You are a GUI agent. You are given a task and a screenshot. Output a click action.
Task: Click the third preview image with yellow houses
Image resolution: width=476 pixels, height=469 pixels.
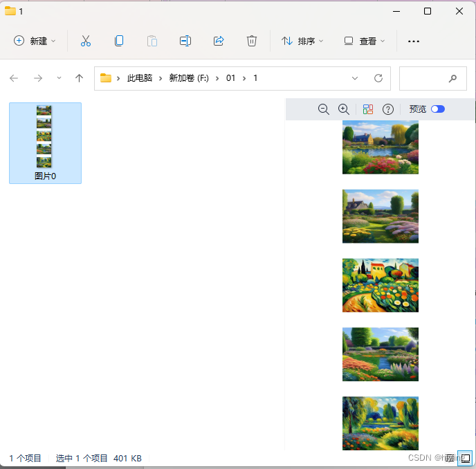click(381, 286)
